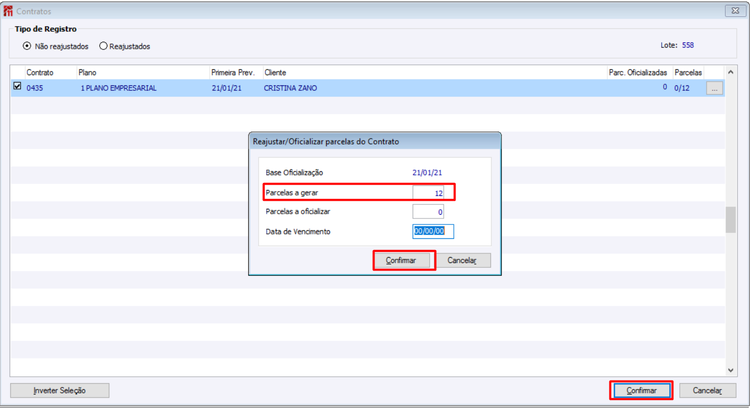Viewport: 750px width, 409px height.
Task: Click the Contrato column header
Action: pyautogui.click(x=40, y=73)
